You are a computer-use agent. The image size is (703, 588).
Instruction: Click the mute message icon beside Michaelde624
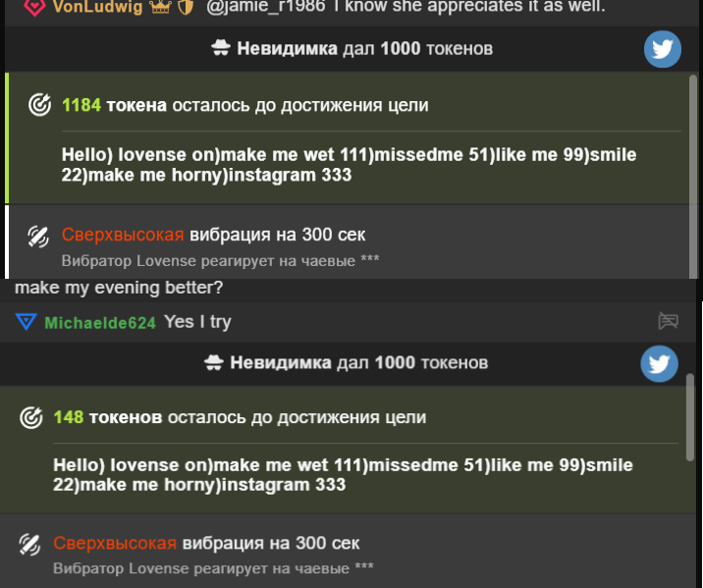point(668,321)
